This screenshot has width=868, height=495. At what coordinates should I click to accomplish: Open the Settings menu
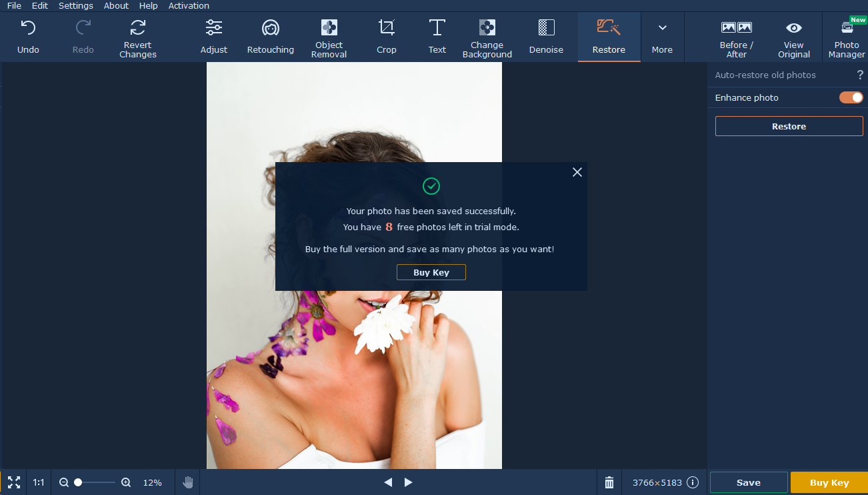coord(76,5)
